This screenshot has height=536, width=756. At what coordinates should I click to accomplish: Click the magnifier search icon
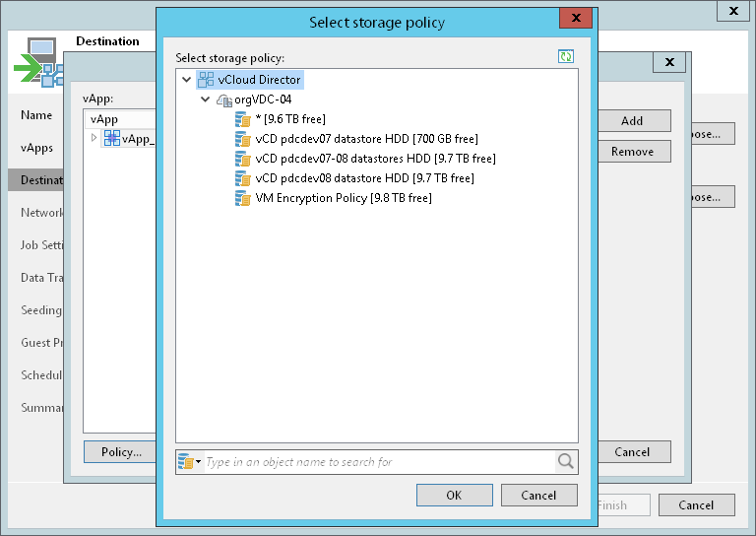click(x=566, y=461)
